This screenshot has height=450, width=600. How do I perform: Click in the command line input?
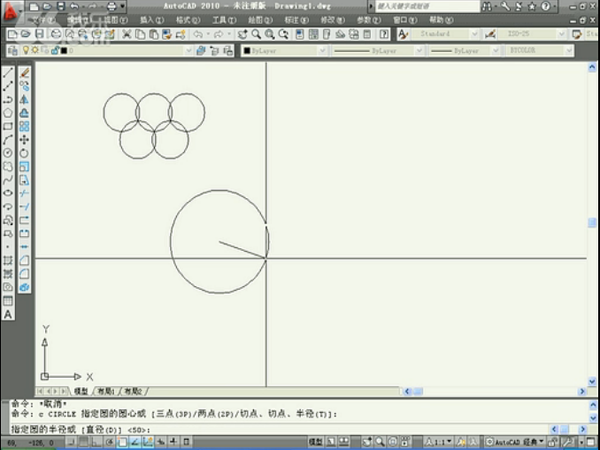[x=281, y=430]
